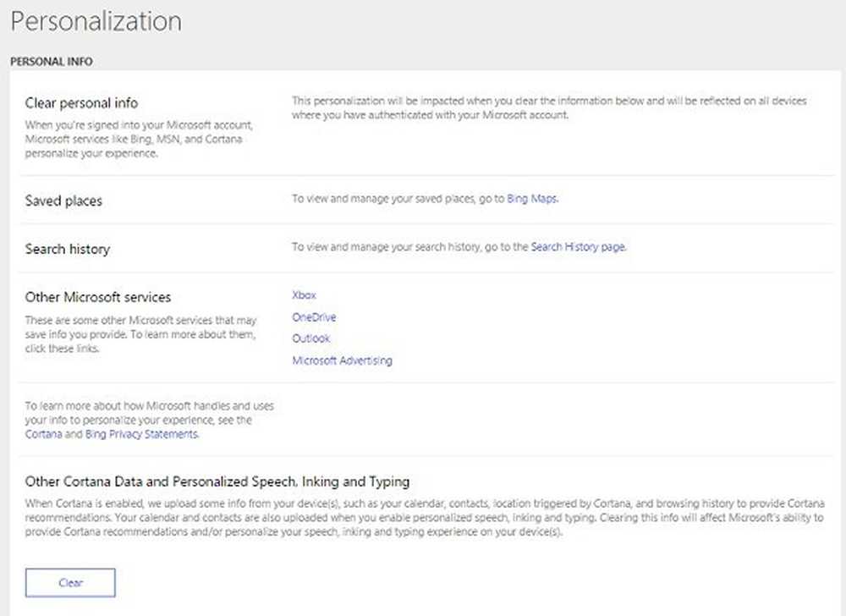Open the Cortana privacy statement link
The image size is (846, 616).
click(x=43, y=434)
